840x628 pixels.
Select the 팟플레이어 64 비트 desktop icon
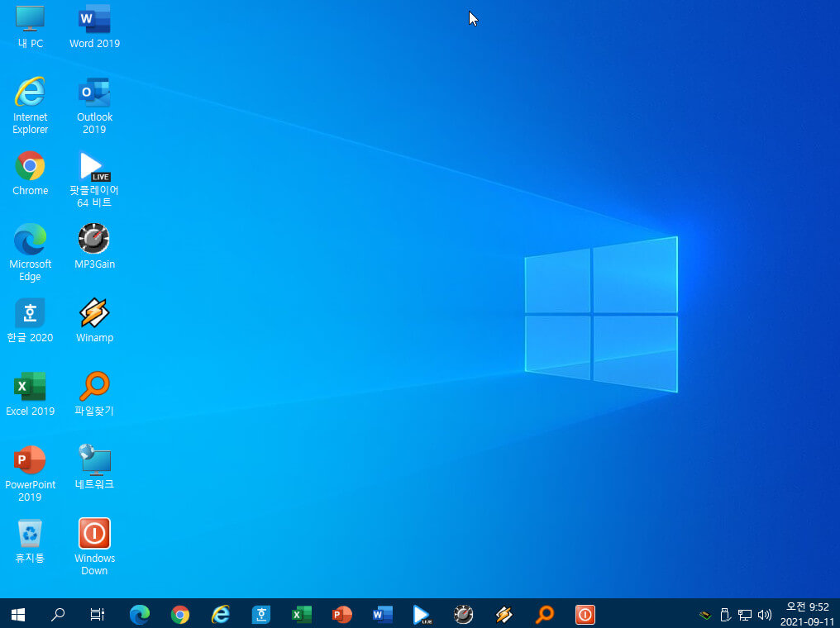pyautogui.click(x=94, y=179)
